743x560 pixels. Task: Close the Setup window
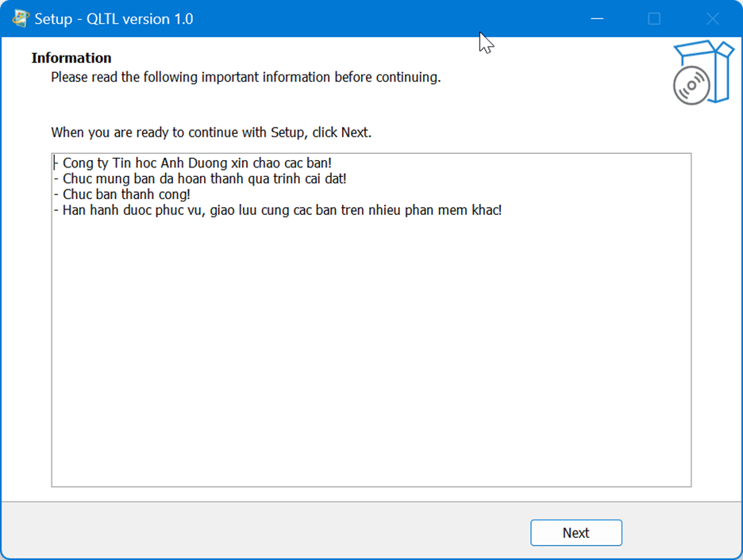coord(712,18)
